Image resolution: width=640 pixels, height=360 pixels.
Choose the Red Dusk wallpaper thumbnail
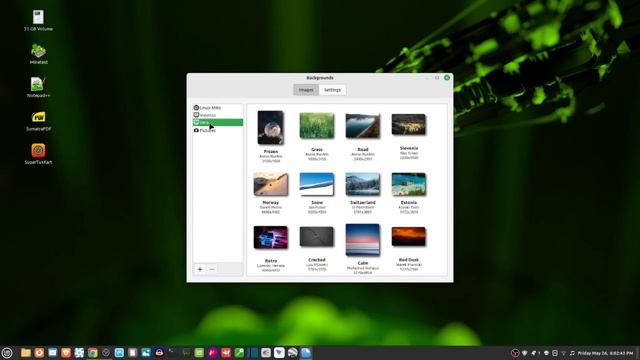click(x=409, y=237)
